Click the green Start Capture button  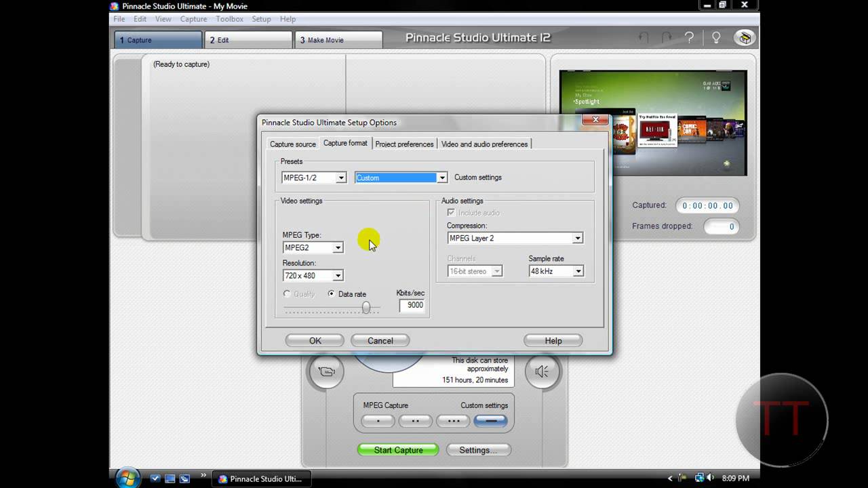pyautogui.click(x=398, y=450)
